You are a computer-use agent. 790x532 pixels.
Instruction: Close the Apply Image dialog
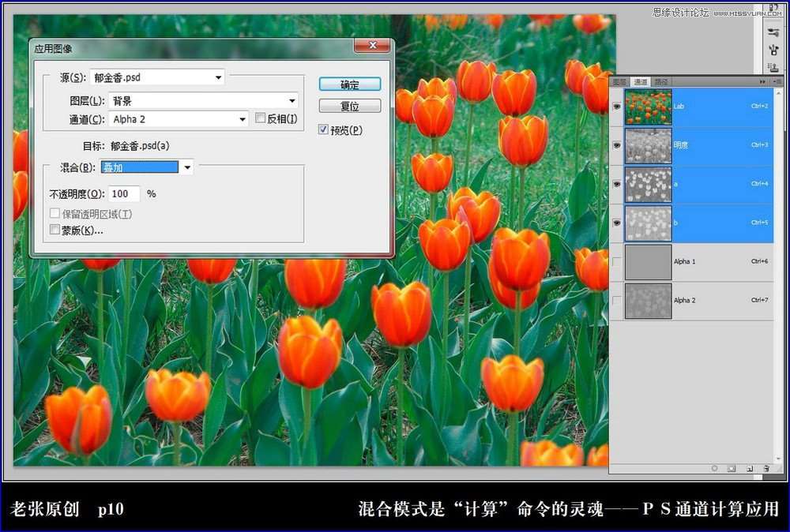pos(372,45)
